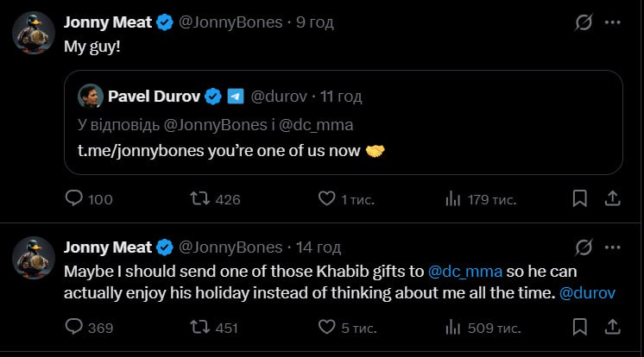This screenshot has height=357, width=644.
Task: Share the "My guy!" tweet
Action: tap(612, 199)
